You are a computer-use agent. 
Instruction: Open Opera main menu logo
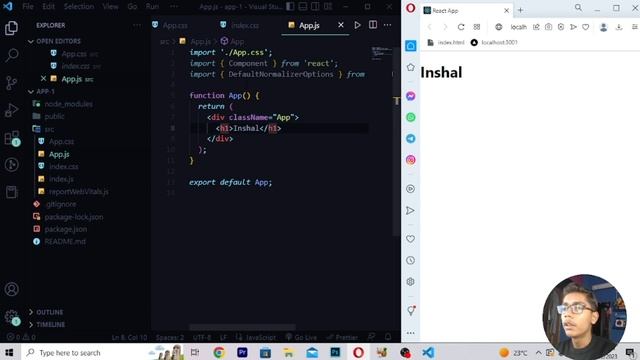pyautogui.click(x=411, y=8)
